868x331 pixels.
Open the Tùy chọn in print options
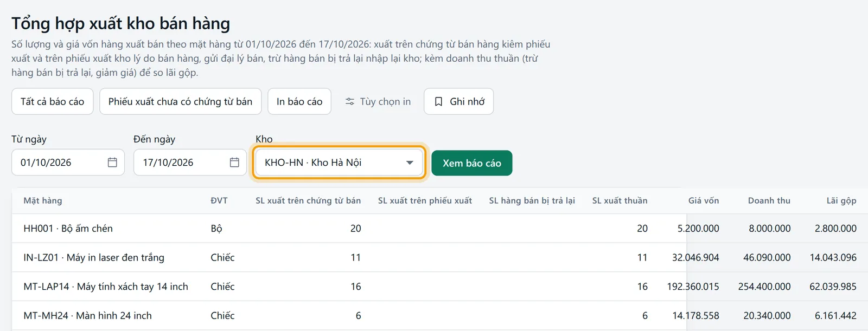(x=378, y=101)
